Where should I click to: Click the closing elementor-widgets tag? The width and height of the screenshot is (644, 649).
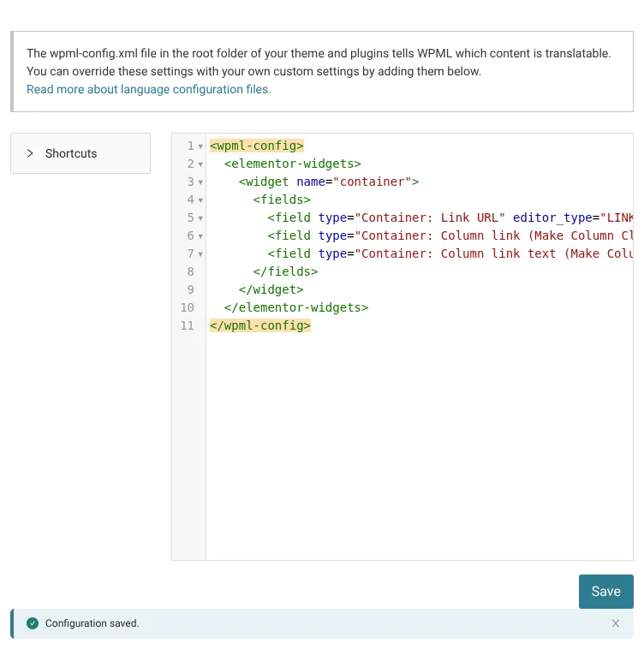point(296,307)
